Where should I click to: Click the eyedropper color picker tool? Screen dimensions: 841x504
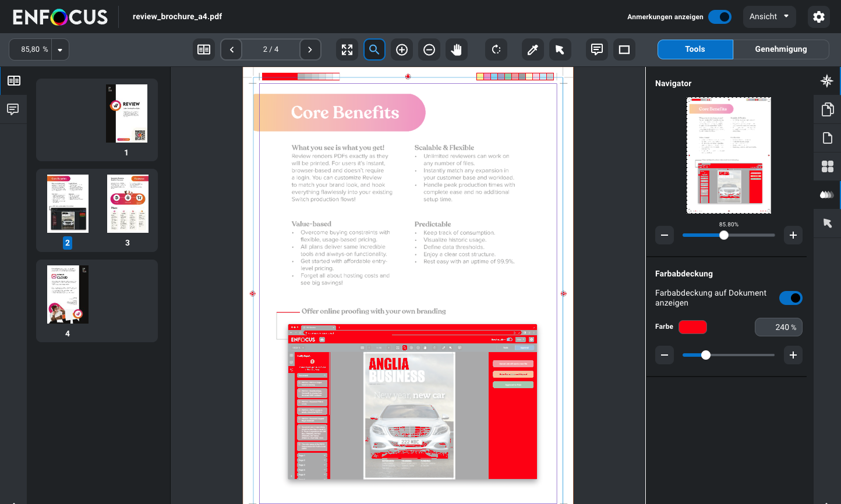(x=532, y=49)
